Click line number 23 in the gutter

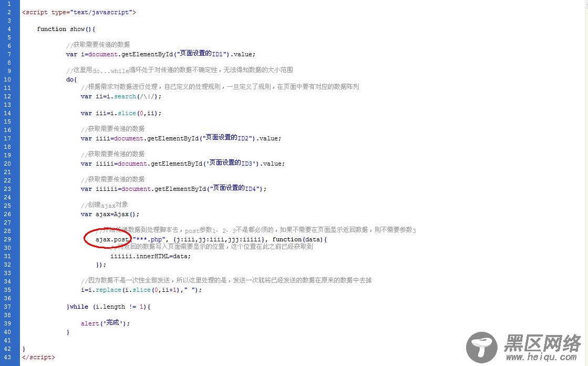(x=7, y=189)
